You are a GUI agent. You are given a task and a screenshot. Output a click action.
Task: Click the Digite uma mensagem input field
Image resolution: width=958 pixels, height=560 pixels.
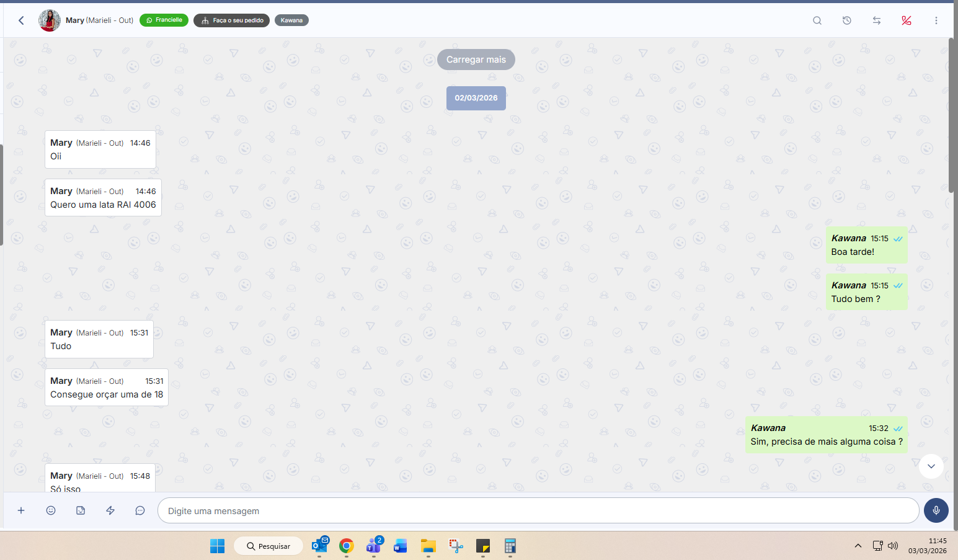click(x=538, y=511)
